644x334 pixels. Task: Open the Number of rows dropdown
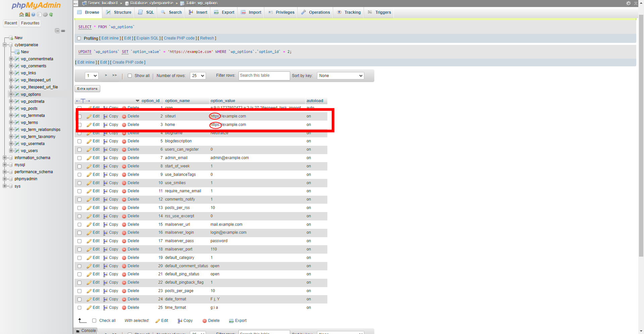click(x=198, y=76)
